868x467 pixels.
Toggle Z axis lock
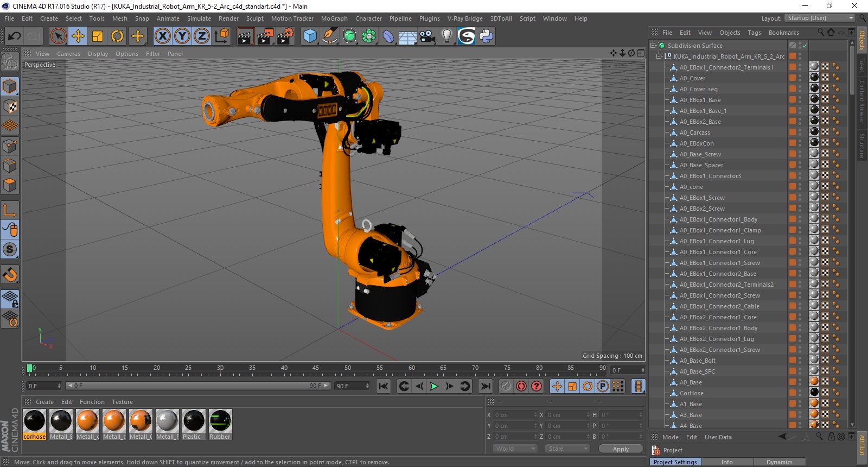click(x=202, y=36)
